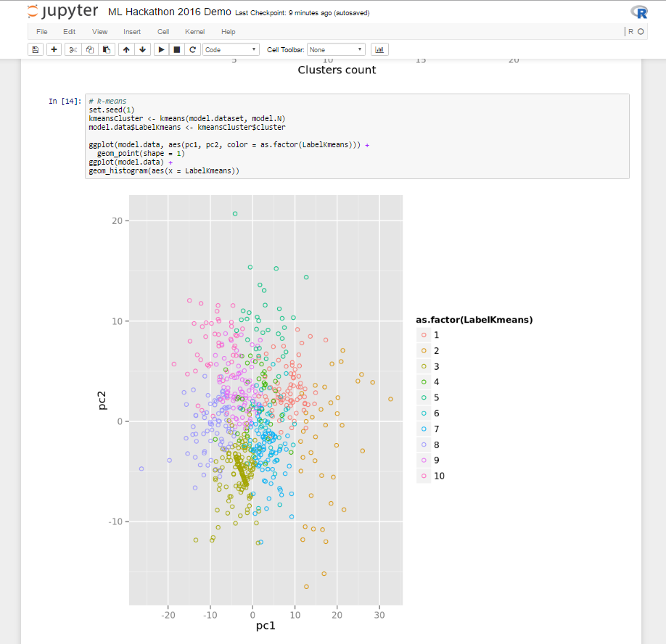Click the kernel idle indicator circle
Image resolution: width=666 pixels, height=644 pixels.
(x=641, y=31)
